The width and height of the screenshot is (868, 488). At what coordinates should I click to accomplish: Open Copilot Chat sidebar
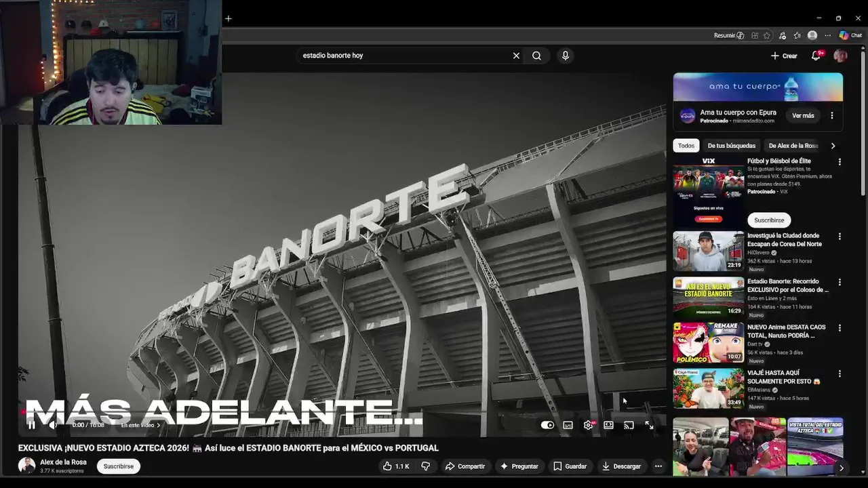850,35
